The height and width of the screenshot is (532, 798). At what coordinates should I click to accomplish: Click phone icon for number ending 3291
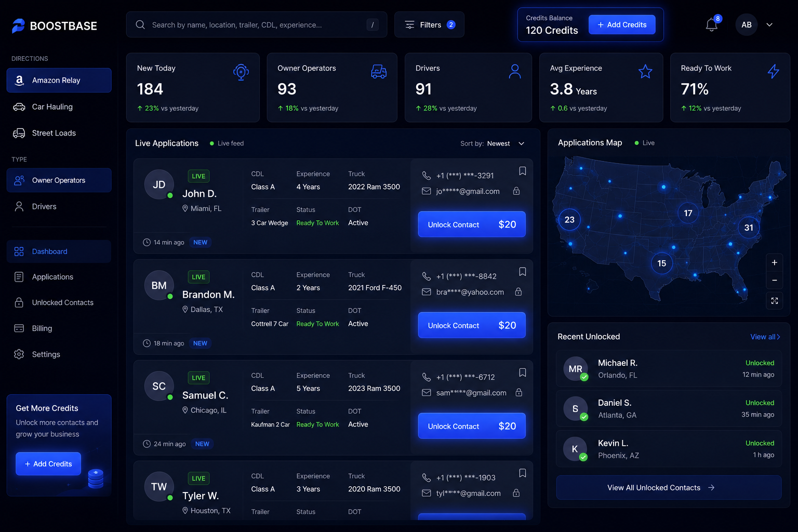(427, 176)
